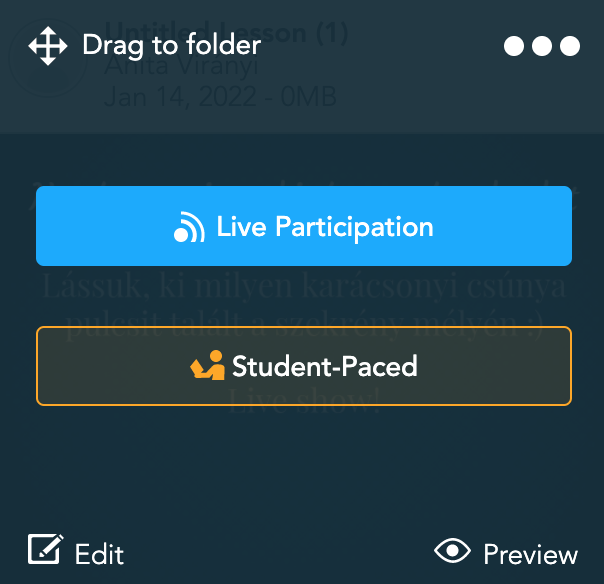Click the orange student reading icon
Viewport: 604px width, 584px height.
[207, 365]
